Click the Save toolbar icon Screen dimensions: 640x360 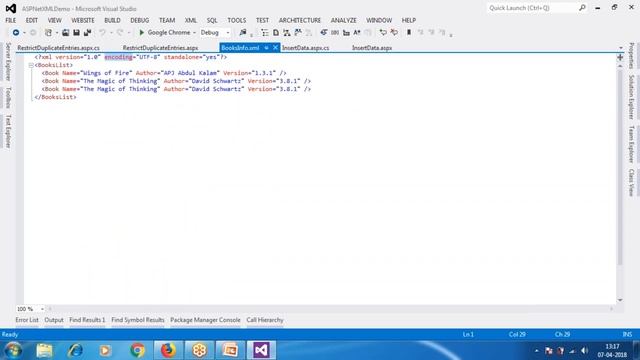(76, 33)
